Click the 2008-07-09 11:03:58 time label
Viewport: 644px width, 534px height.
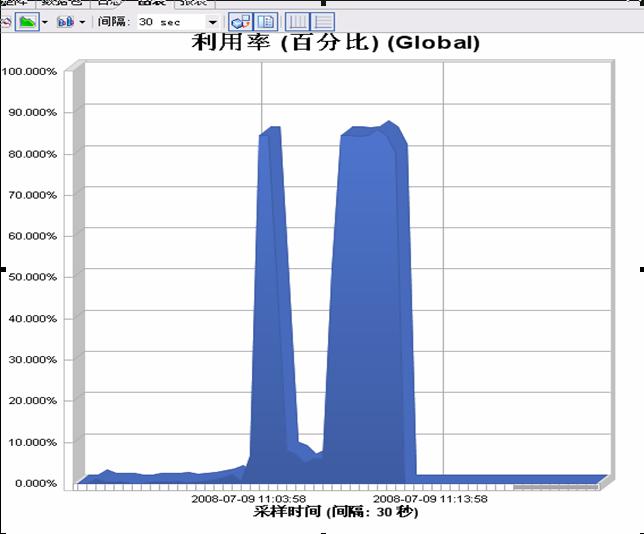(249, 499)
